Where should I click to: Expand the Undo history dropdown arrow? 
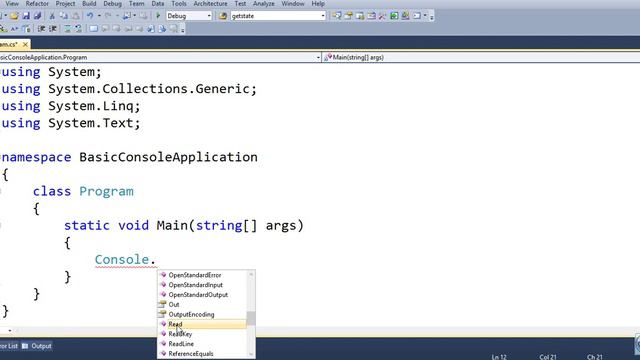(99, 16)
